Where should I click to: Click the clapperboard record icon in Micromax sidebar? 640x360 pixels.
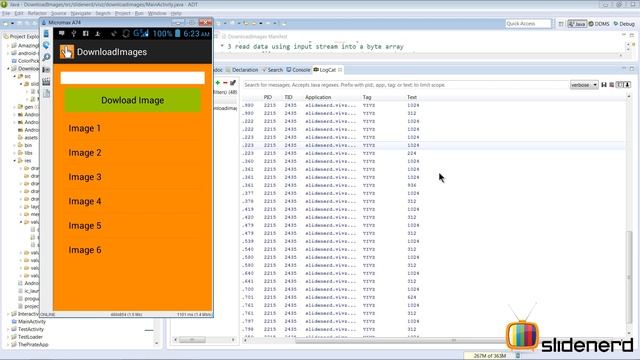pyautogui.click(x=46, y=82)
